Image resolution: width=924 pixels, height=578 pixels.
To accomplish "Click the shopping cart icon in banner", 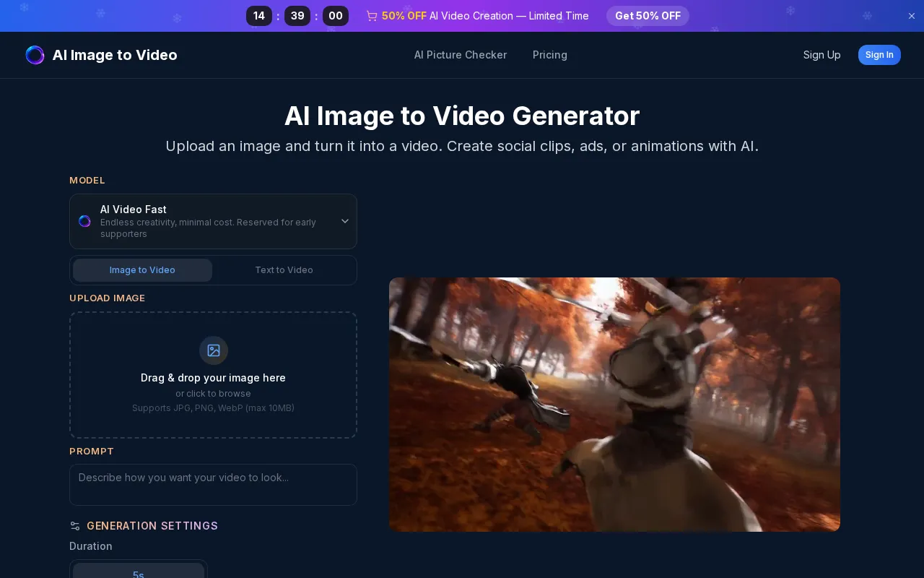I will click(372, 16).
